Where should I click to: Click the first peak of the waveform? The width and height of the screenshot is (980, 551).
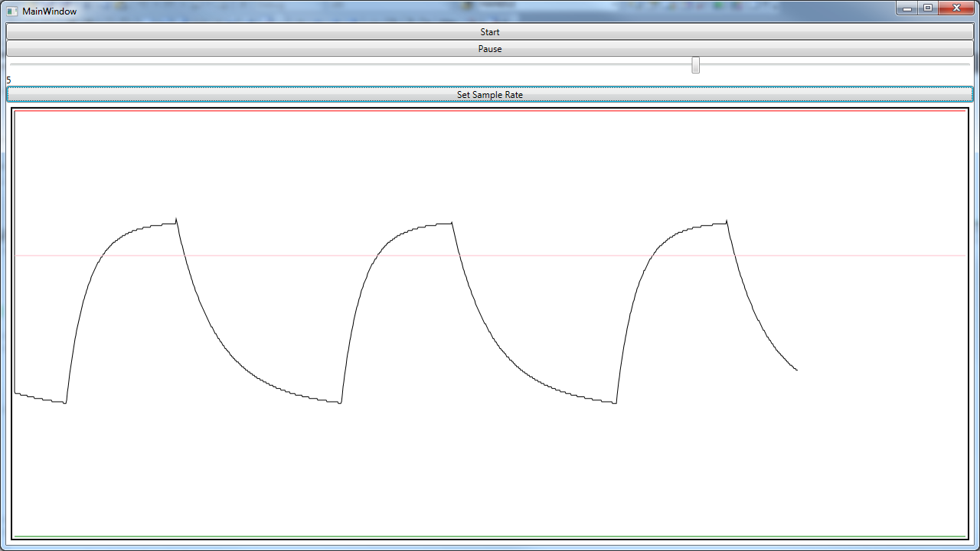(176, 220)
